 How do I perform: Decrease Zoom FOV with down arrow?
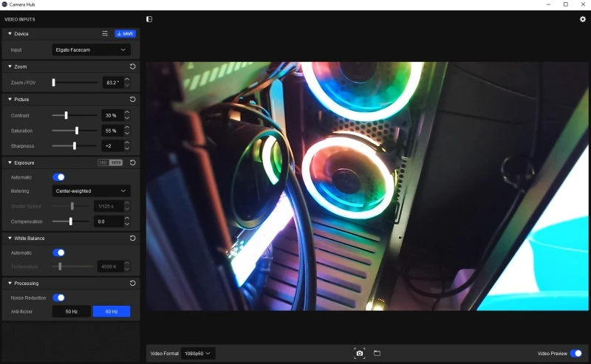tap(127, 86)
